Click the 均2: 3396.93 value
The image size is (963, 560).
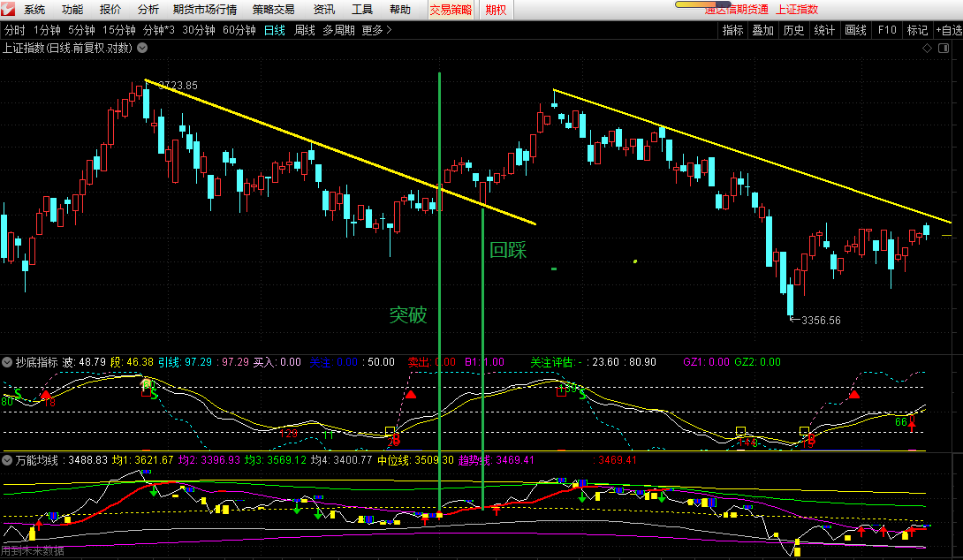pos(209,460)
